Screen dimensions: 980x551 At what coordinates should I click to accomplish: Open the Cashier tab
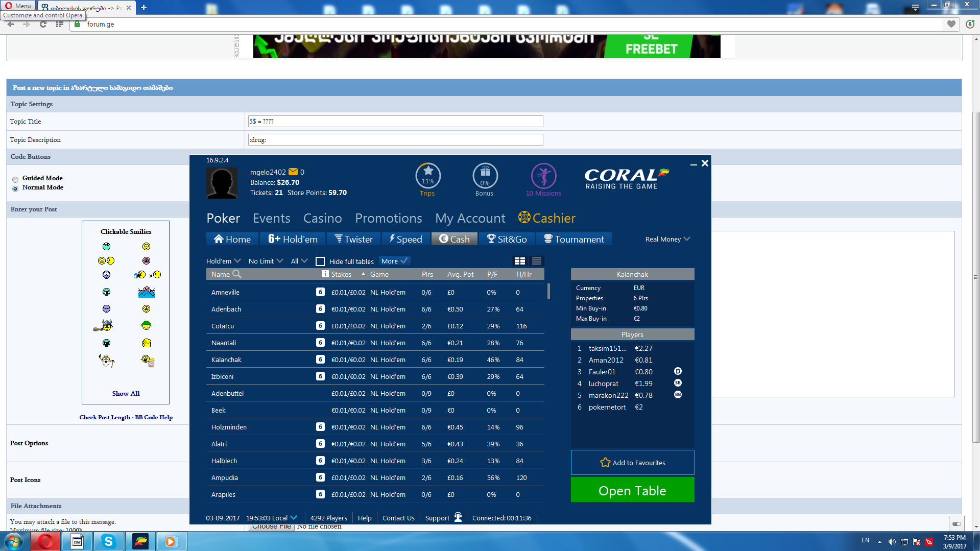click(547, 218)
